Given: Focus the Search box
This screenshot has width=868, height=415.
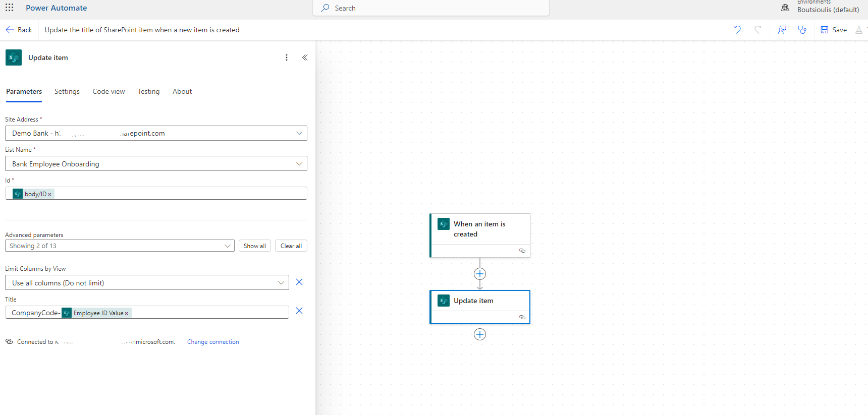Looking at the screenshot, I should pyautogui.click(x=431, y=8).
